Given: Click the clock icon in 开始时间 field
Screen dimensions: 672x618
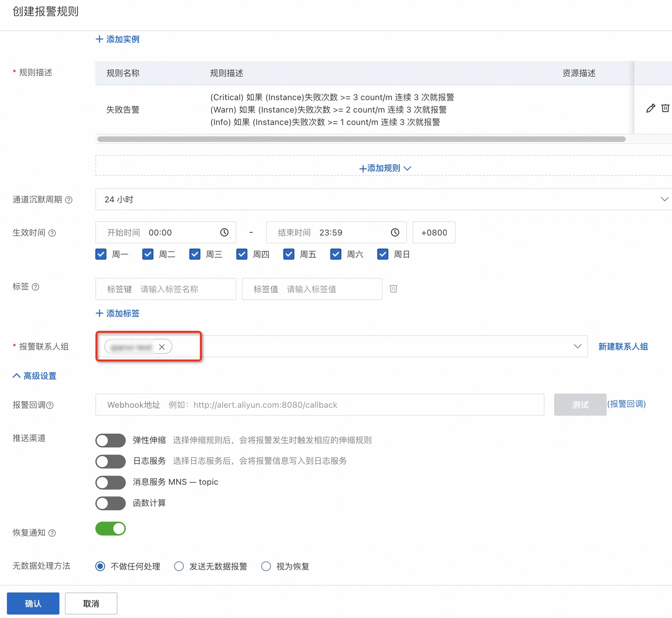Looking at the screenshot, I should [x=224, y=232].
